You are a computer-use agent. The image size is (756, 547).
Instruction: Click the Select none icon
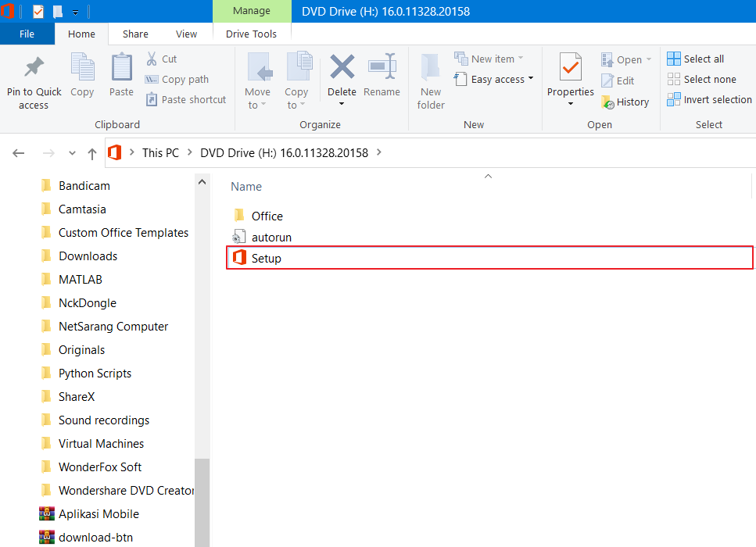[674, 79]
